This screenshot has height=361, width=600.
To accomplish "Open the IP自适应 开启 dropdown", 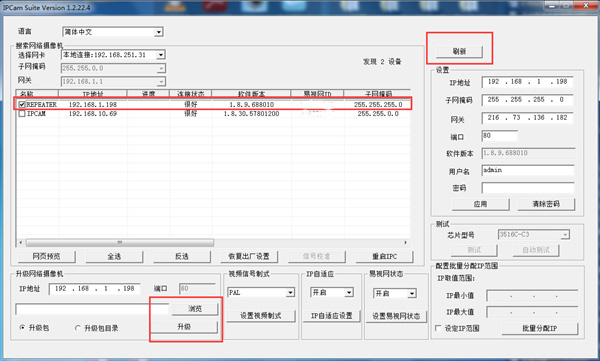I will point(349,293).
